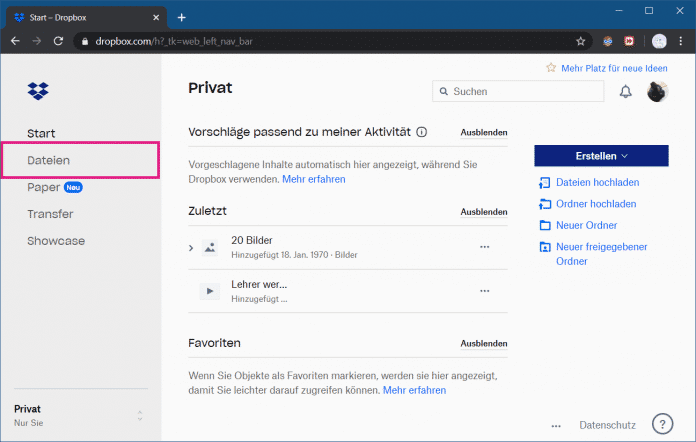The height and width of the screenshot is (442, 696).
Task: Open more options for 20 Bilder
Action: (x=485, y=247)
